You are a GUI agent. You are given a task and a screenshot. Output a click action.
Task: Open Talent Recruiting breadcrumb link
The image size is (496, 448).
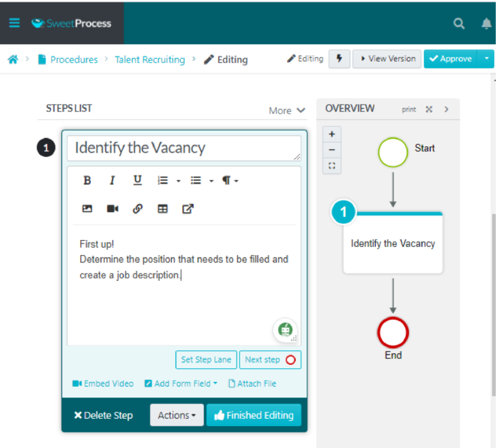(x=150, y=59)
